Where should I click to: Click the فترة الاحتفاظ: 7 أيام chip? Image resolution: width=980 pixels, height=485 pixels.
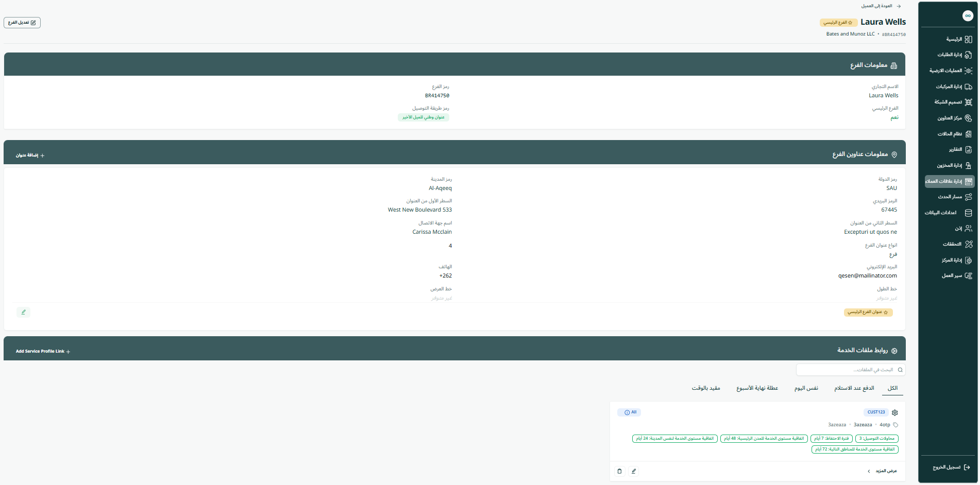832,439
